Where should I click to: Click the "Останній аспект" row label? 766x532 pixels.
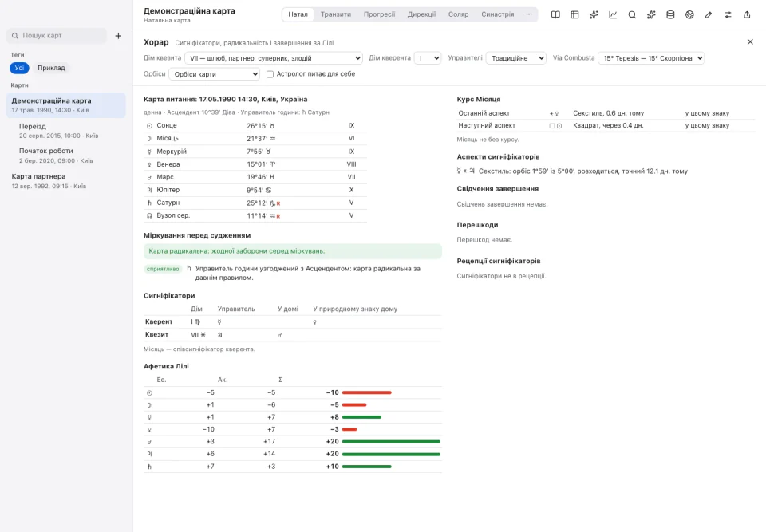(484, 113)
